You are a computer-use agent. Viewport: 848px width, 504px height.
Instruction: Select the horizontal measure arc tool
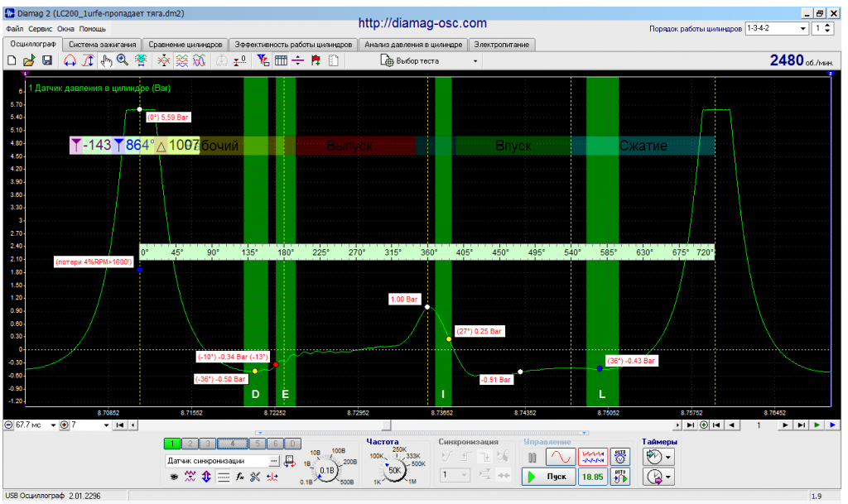[x=70, y=60]
